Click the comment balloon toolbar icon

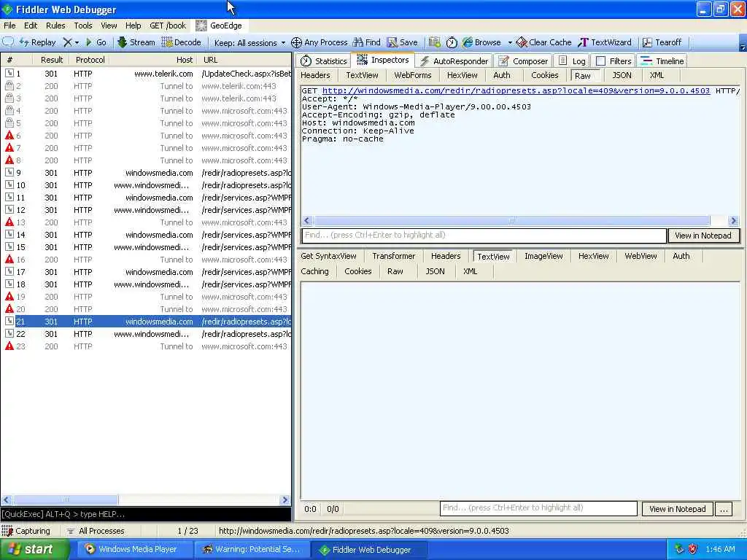click(x=8, y=42)
